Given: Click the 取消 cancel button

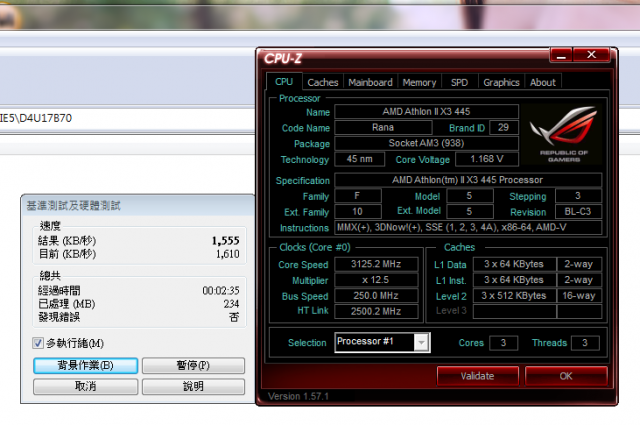Looking at the screenshot, I should 85,386.
